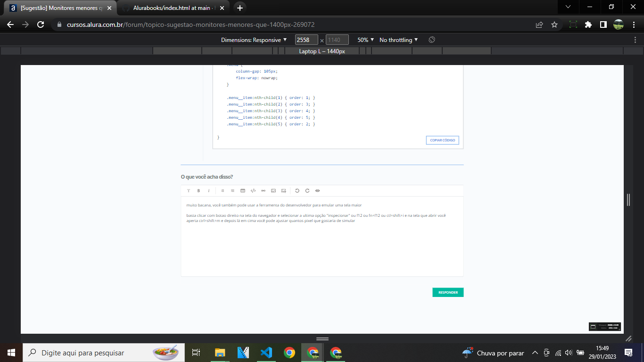Click the right-side viewport resize handle
Viewport: 644px width, 362px height.
[628, 199]
